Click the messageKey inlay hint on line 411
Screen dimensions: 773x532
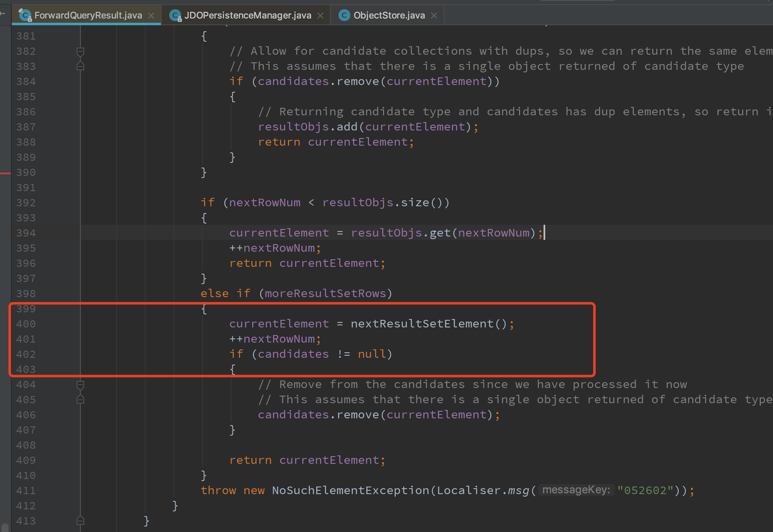[x=575, y=490]
